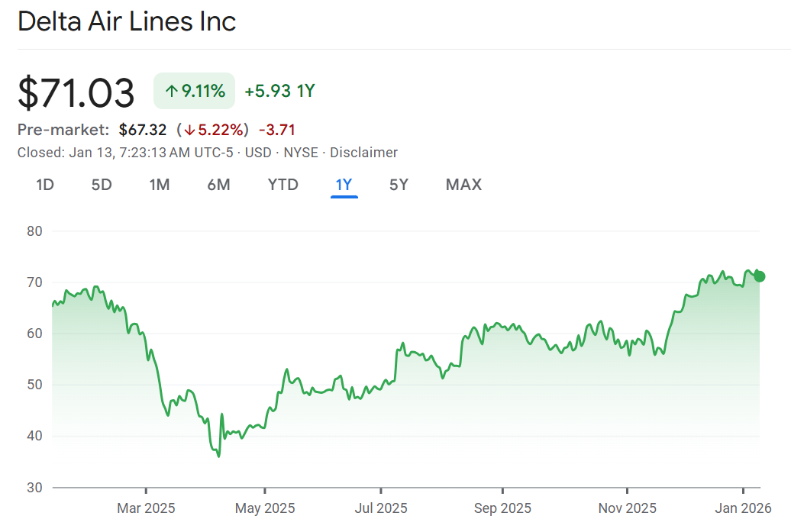791x532 pixels.
Task: Switch to the 1D time range
Action: click(45, 185)
